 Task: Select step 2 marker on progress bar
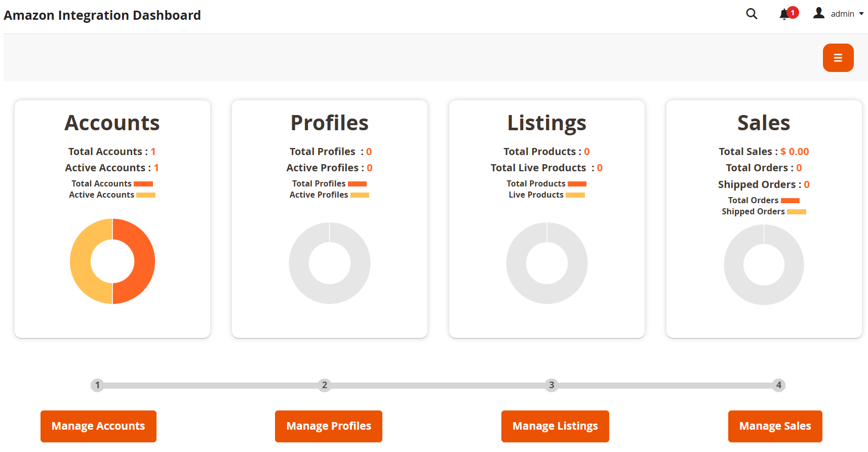[x=325, y=385]
